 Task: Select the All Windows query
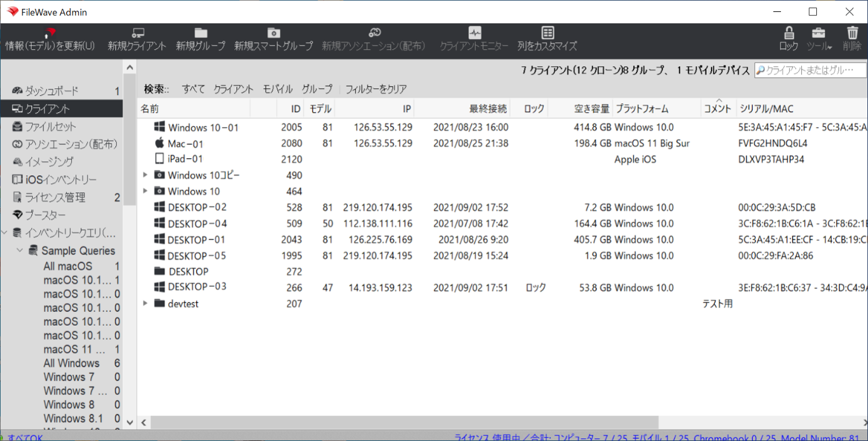click(71, 363)
